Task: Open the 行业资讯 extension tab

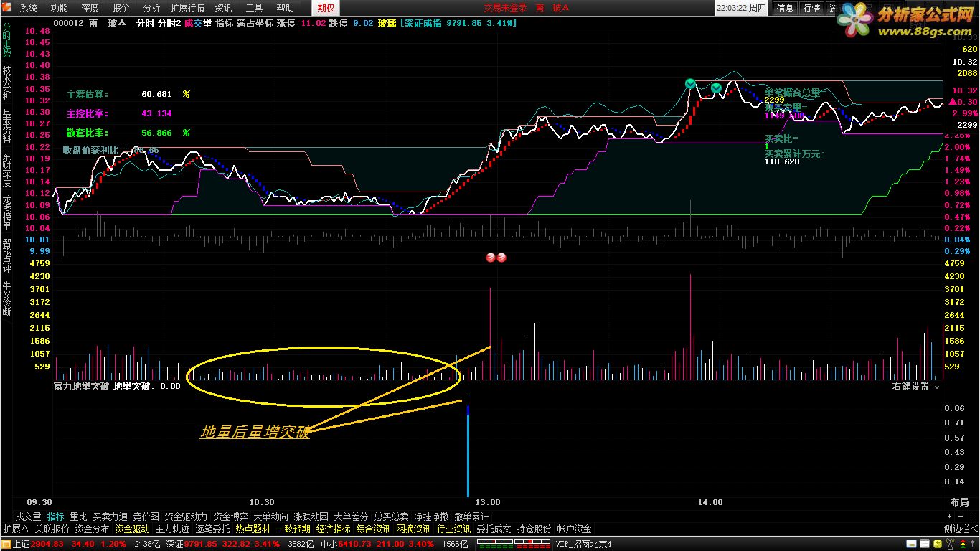Action: click(453, 529)
